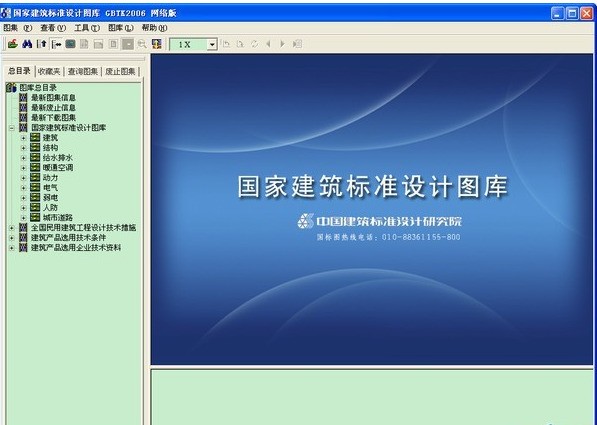
Task: Toggle the directory tree panel icon
Action: [x=56, y=44]
